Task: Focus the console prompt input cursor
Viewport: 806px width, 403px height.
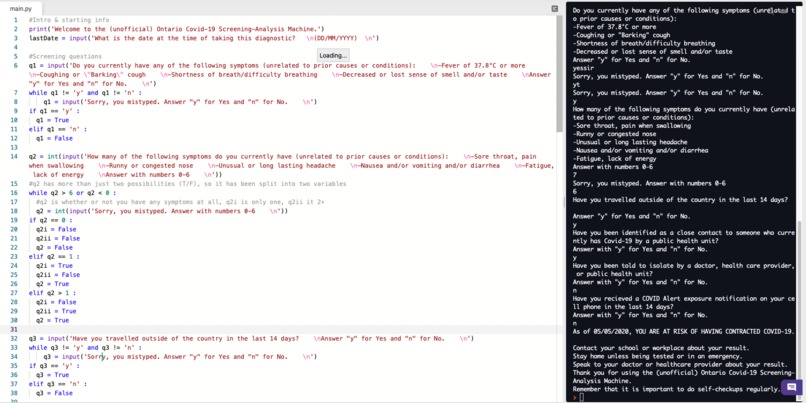Action: point(581,397)
